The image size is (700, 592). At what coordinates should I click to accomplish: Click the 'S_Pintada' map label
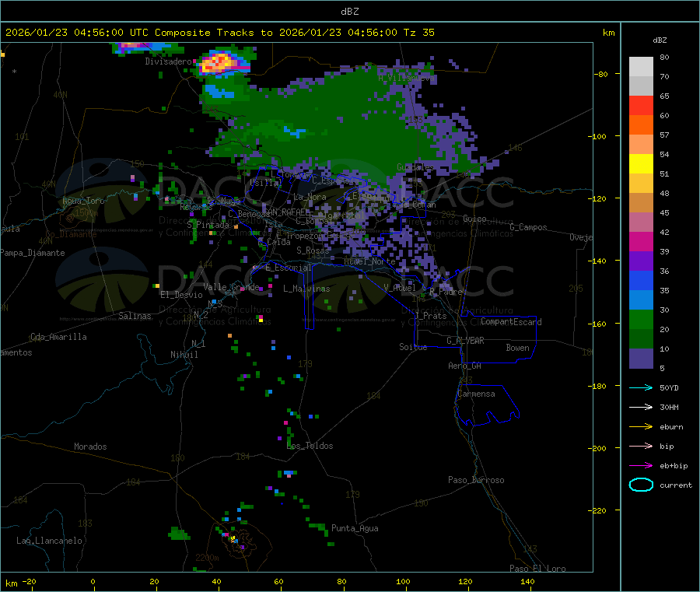pos(208,225)
